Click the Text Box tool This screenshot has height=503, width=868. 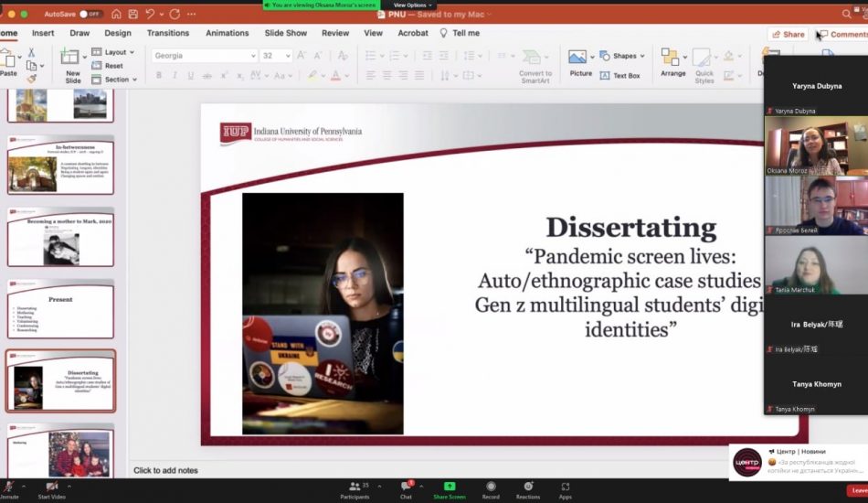tap(620, 76)
